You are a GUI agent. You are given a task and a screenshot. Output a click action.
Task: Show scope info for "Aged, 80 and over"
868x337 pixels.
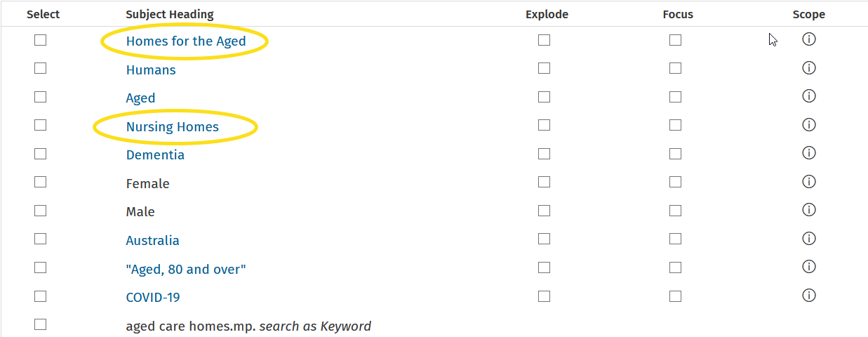tap(808, 267)
